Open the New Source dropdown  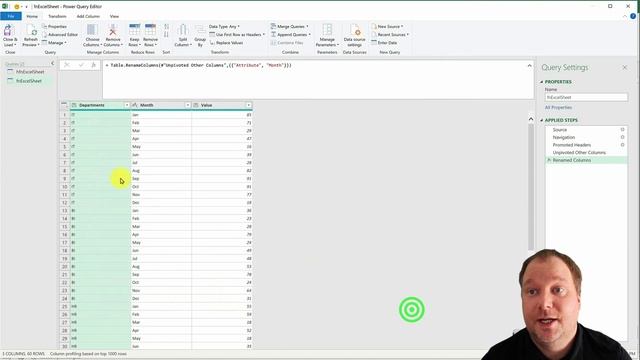pyautogui.click(x=387, y=27)
